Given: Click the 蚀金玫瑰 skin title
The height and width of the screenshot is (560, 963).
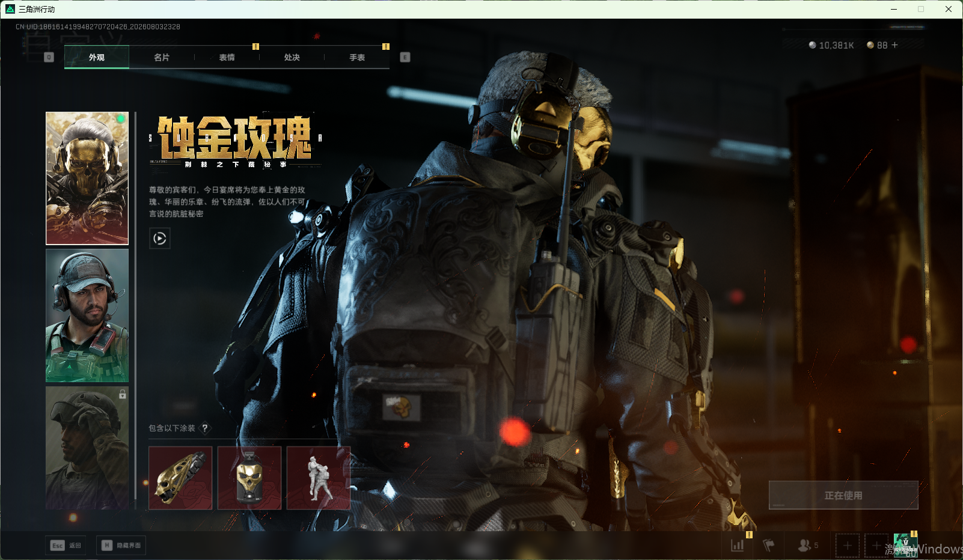Looking at the screenshot, I should 235,138.
